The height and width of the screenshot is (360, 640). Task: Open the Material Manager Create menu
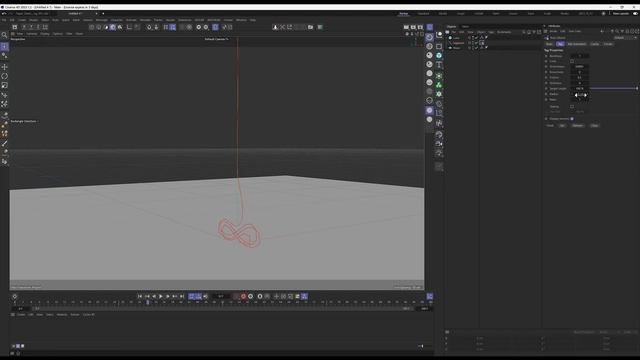pos(21,315)
